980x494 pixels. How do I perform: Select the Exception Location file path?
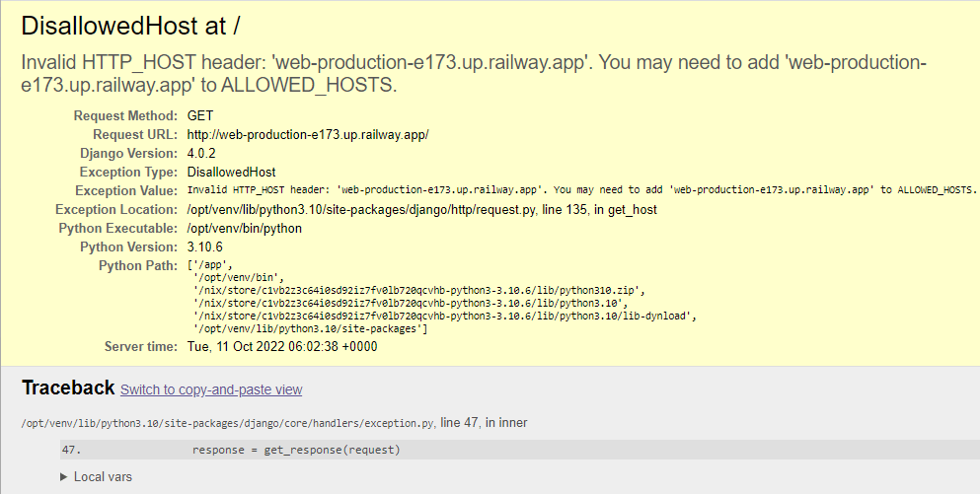coord(421,209)
